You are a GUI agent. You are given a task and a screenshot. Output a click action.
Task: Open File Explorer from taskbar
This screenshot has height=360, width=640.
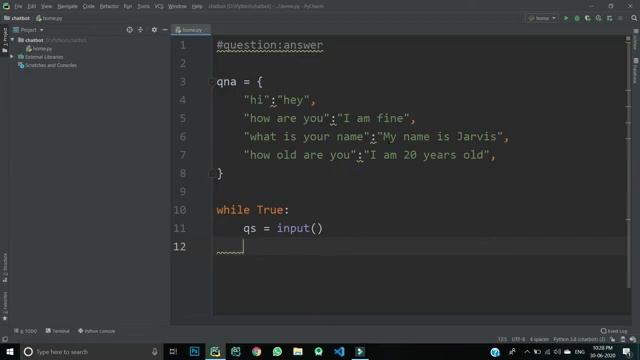click(298, 352)
